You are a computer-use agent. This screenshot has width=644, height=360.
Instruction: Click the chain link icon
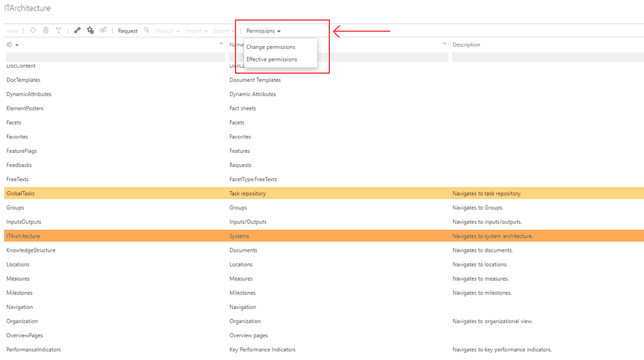pyautogui.click(x=77, y=30)
